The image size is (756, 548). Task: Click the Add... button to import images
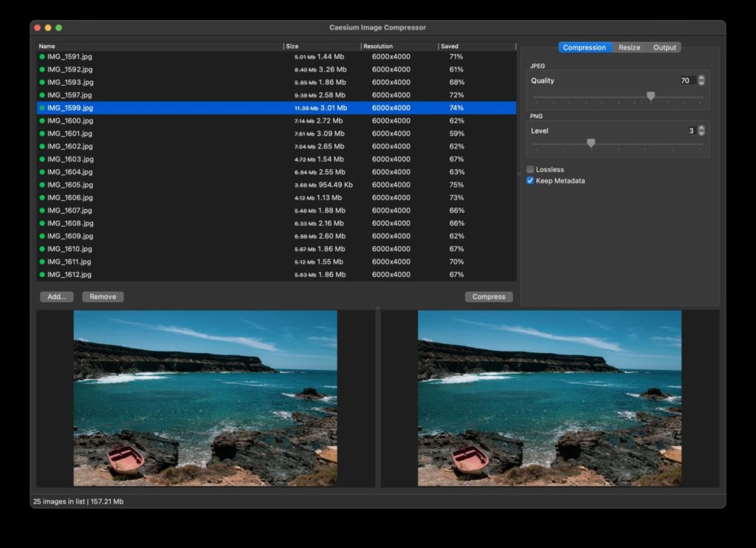pyautogui.click(x=56, y=296)
